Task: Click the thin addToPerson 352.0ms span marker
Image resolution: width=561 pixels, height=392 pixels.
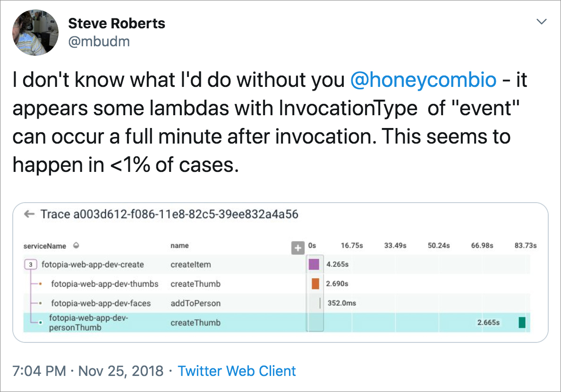Action: tap(320, 303)
